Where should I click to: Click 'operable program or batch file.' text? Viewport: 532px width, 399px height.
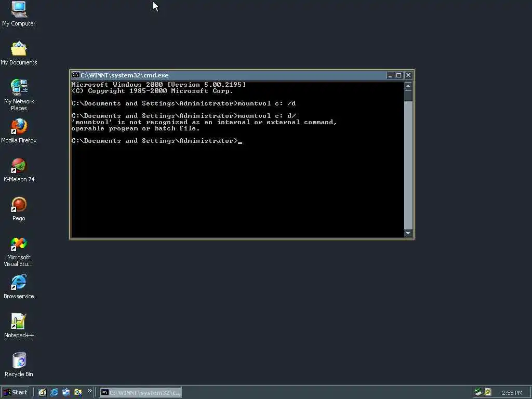click(x=136, y=129)
